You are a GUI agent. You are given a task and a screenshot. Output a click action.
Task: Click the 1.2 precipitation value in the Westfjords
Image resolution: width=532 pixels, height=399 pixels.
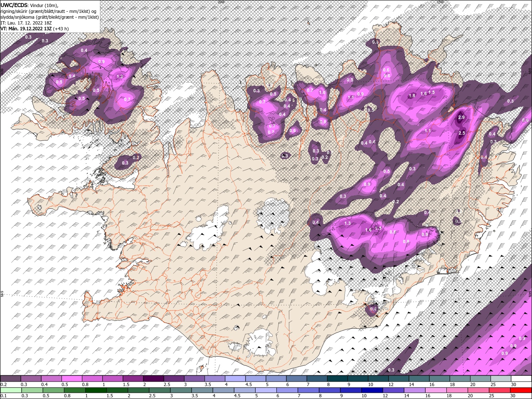(120, 76)
